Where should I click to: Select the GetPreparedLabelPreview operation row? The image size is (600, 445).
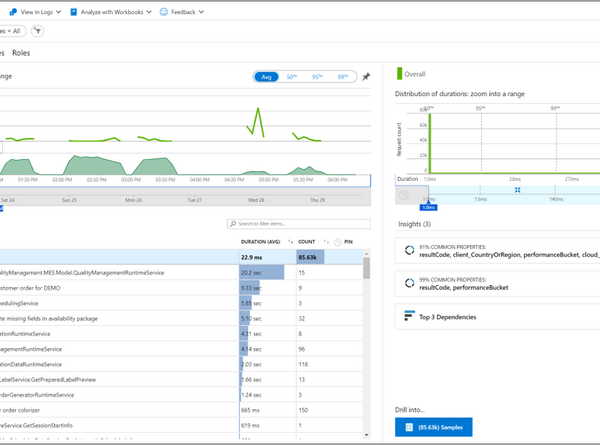click(x=181, y=380)
